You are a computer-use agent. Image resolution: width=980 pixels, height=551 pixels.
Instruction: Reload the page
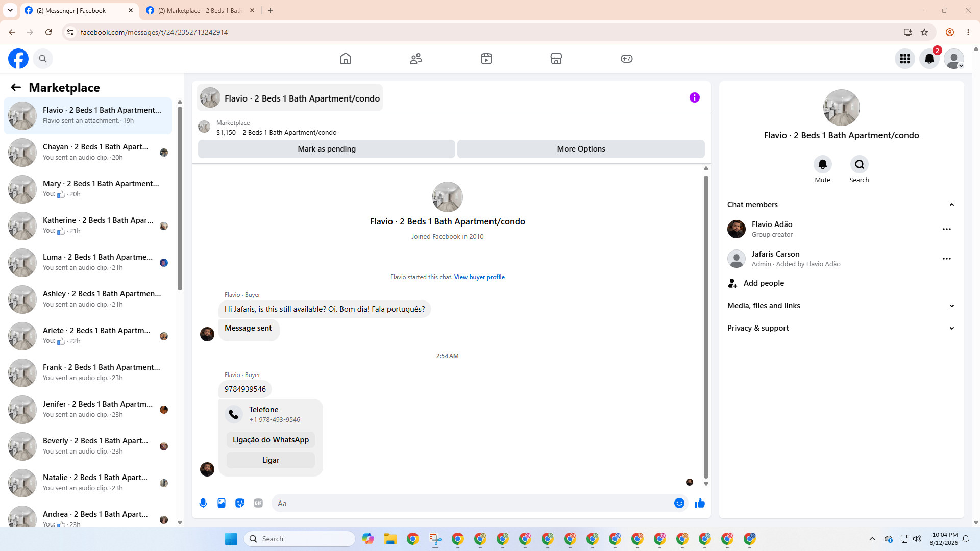48,32
